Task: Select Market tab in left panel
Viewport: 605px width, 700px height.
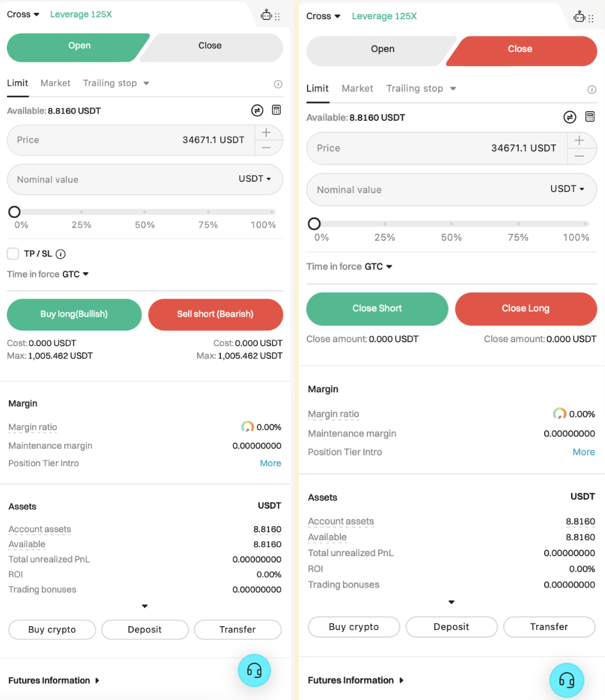Action: click(55, 83)
